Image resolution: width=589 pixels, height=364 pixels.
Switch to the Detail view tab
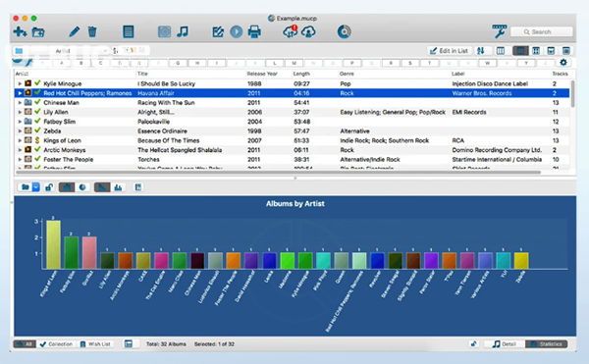pyautogui.click(x=505, y=344)
